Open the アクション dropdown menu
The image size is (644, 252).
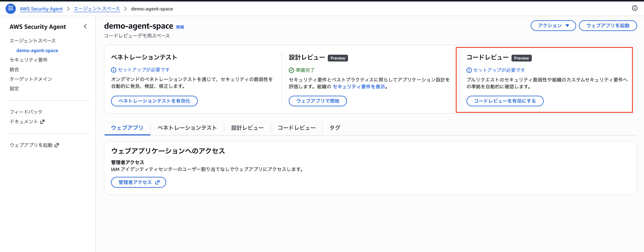553,26
